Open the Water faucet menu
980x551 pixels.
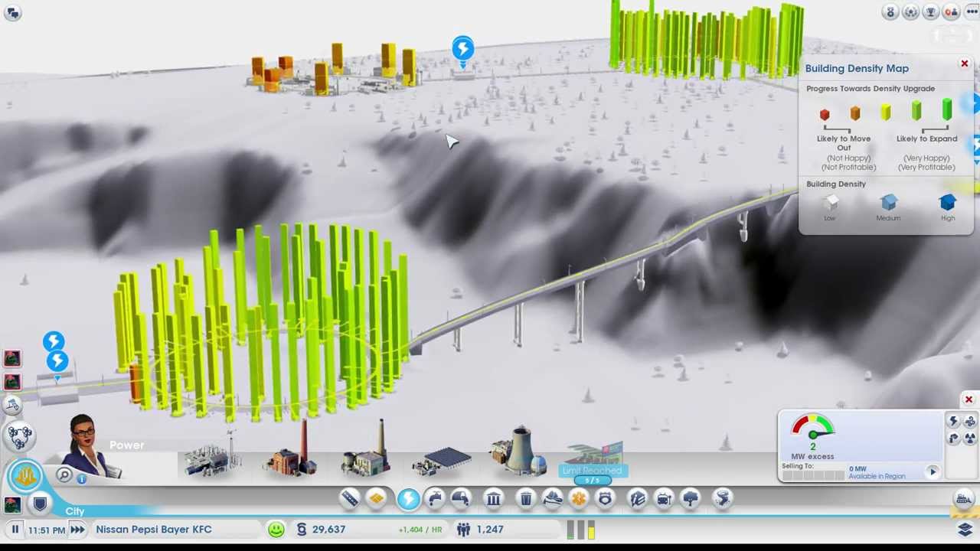click(x=434, y=499)
